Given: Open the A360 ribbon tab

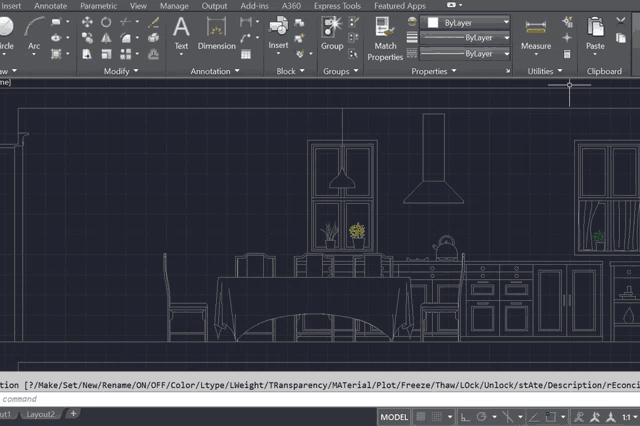Looking at the screenshot, I should click(291, 6).
